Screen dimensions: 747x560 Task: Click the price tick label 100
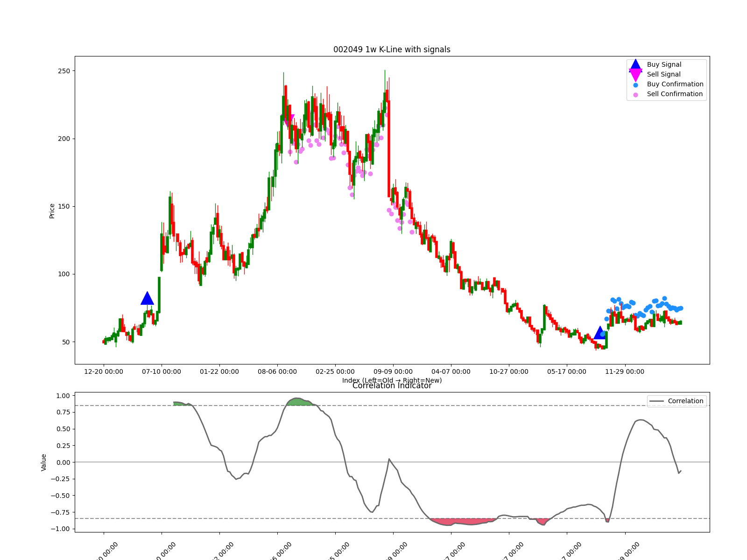(x=64, y=274)
